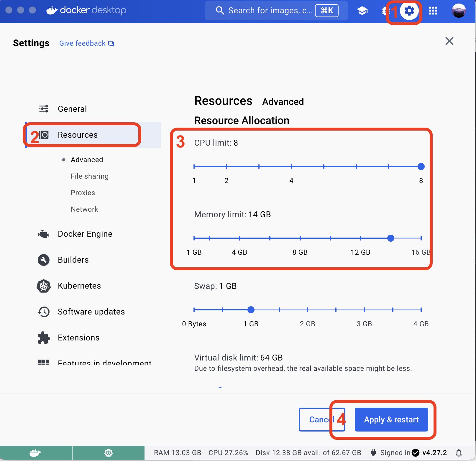Image resolution: width=476 pixels, height=461 pixels.
Task: Open the General settings section
Action: (72, 109)
